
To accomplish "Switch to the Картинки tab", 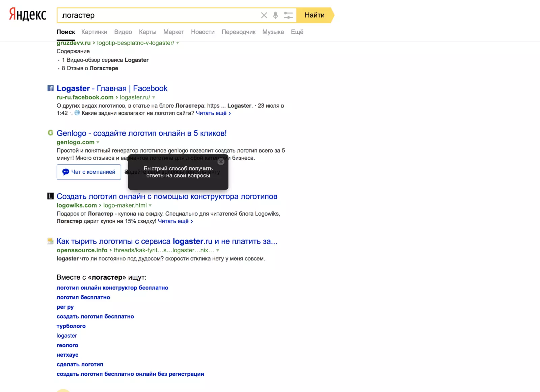I will pyautogui.click(x=94, y=32).
